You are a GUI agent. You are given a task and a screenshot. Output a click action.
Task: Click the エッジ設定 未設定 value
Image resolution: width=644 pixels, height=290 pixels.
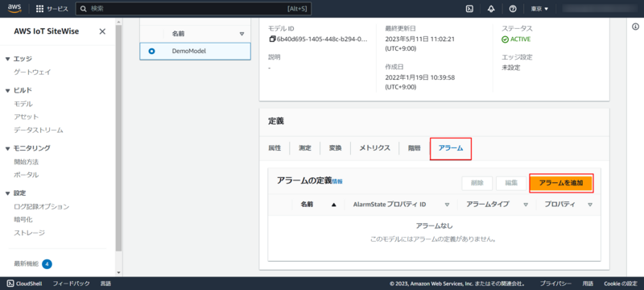(511, 68)
